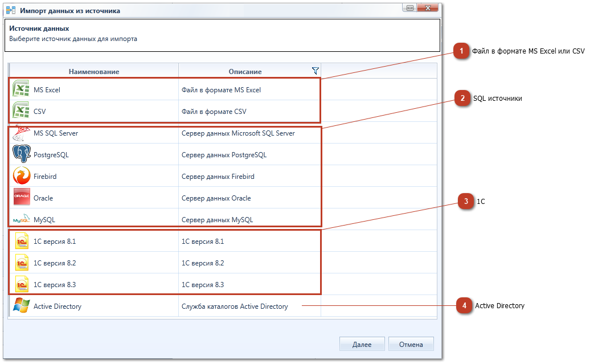Click the MS SQL Server icon
594x364 pixels.
point(21,133)
